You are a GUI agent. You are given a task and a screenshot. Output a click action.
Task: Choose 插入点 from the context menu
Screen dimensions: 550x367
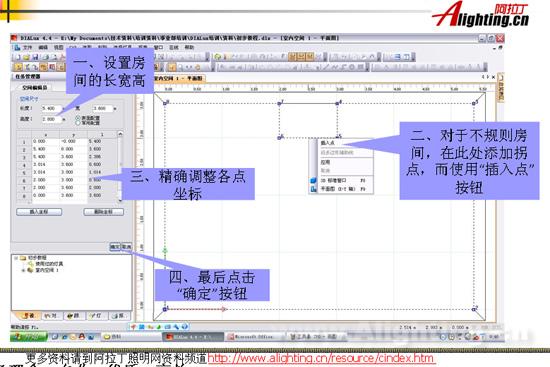[328, 143]
